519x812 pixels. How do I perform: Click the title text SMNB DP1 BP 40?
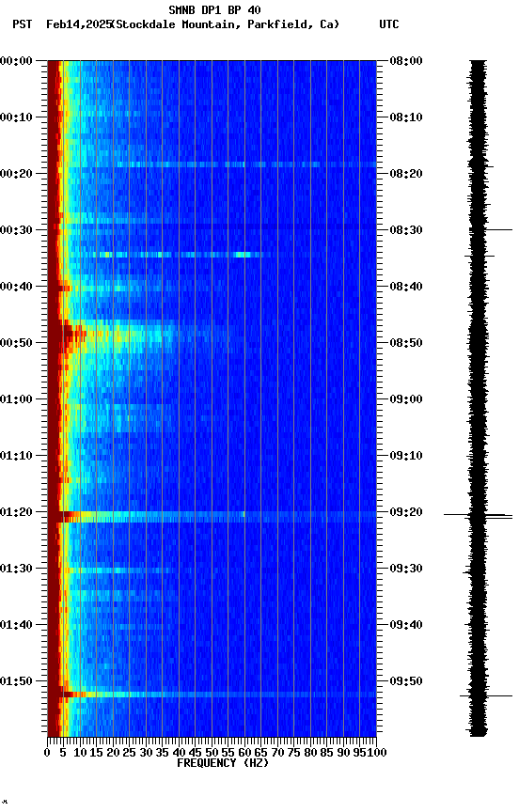[214, 9]
